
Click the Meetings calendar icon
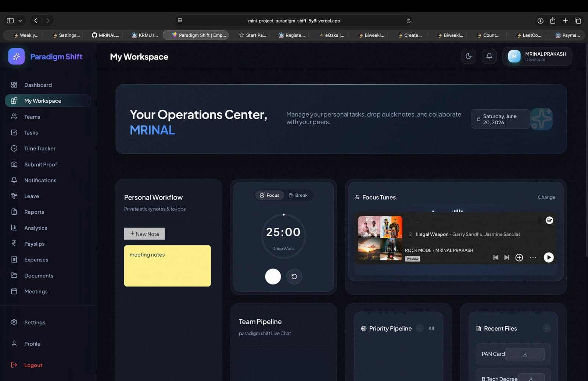14,291
